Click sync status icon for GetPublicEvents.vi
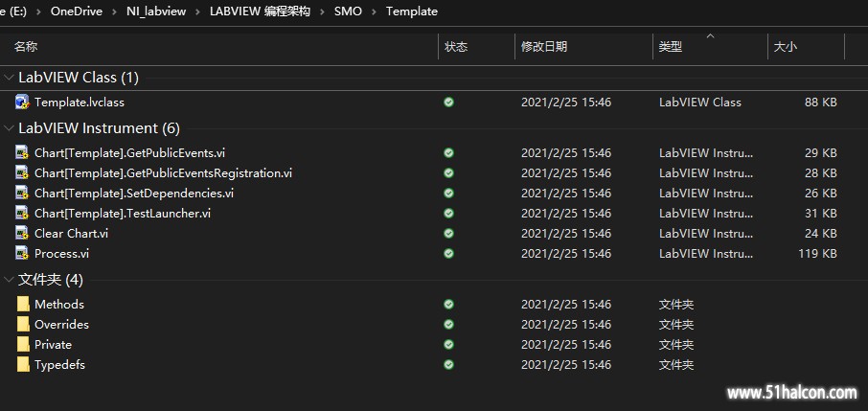The width and height of the screenshot is (868, 411). click(x=449, y=152)
